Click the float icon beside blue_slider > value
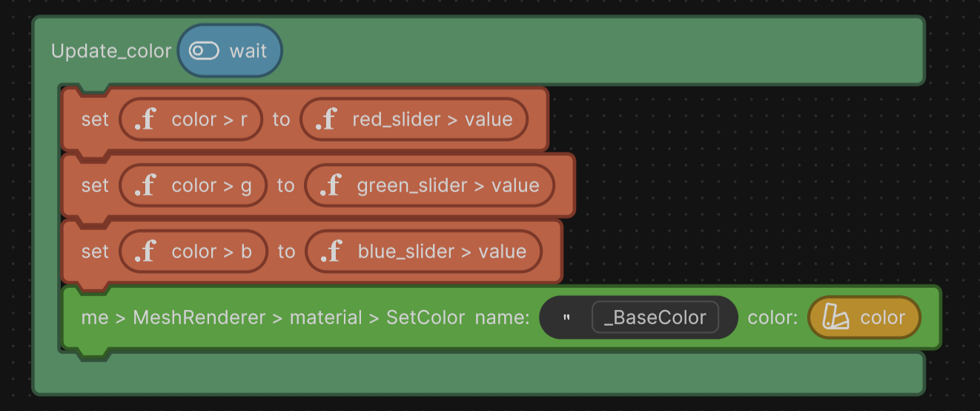The image size is (980, 411). (331, 251)
